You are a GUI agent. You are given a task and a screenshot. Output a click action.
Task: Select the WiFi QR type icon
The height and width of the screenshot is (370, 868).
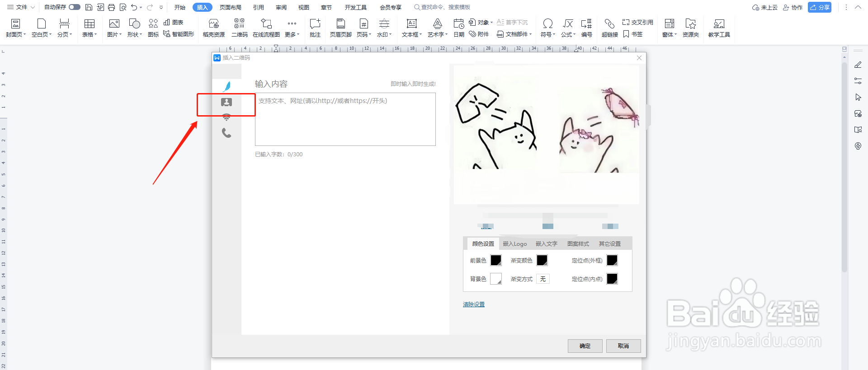tap(226, 117)
